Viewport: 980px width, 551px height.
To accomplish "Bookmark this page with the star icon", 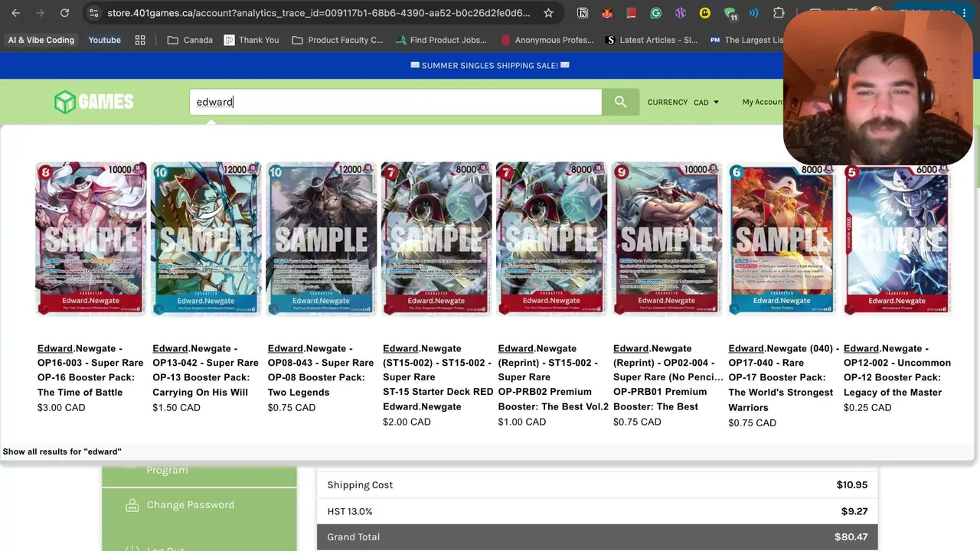I will [548, 13].
